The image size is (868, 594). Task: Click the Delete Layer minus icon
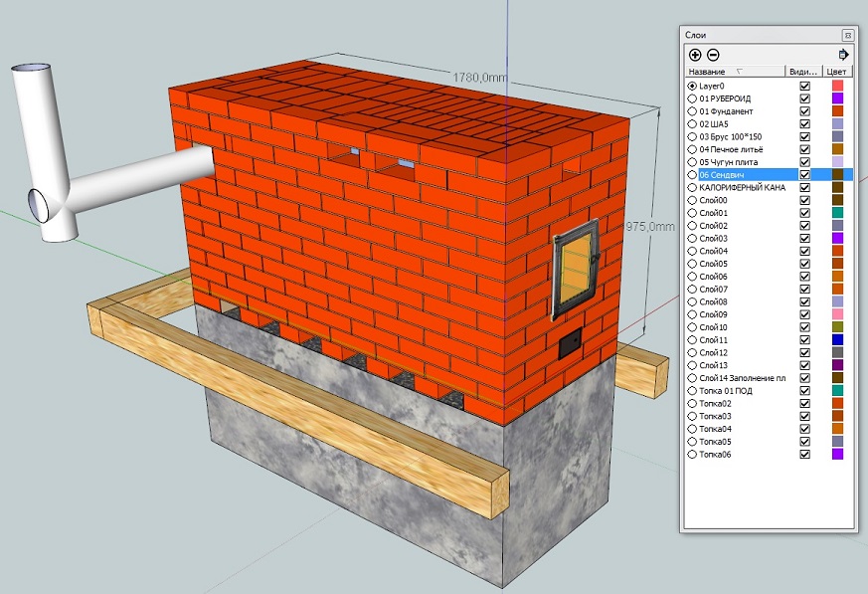click(713, 55)
